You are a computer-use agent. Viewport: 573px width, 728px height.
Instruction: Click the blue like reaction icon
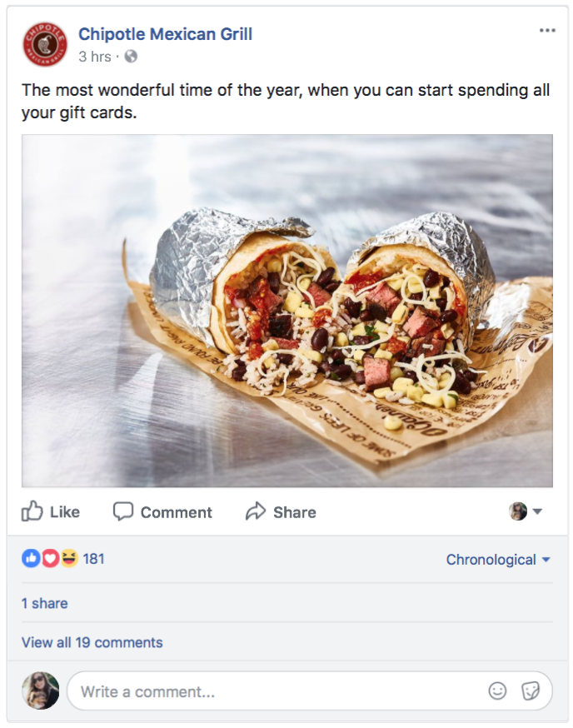pos(31,558)
